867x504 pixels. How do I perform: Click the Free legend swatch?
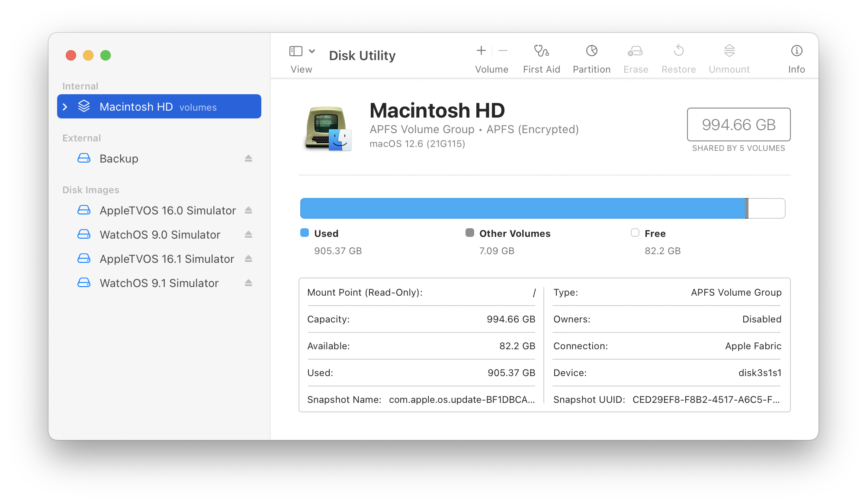[x=635, y=233]
